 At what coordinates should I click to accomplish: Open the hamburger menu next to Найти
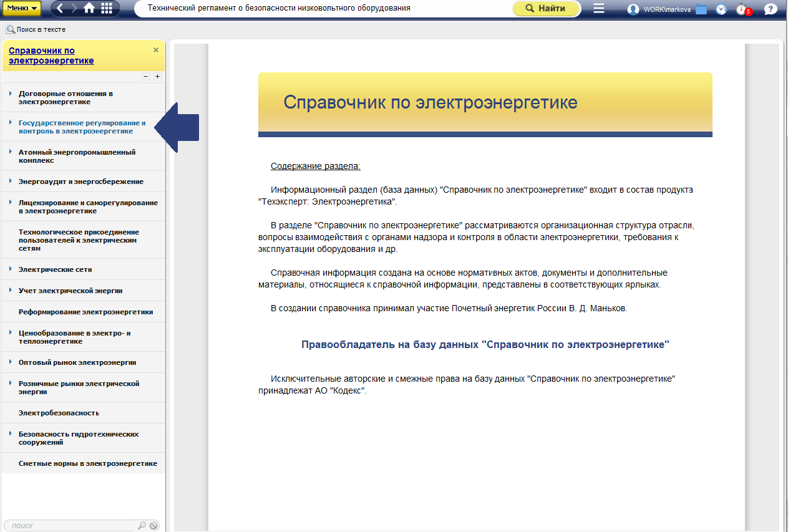click(599, 8)
